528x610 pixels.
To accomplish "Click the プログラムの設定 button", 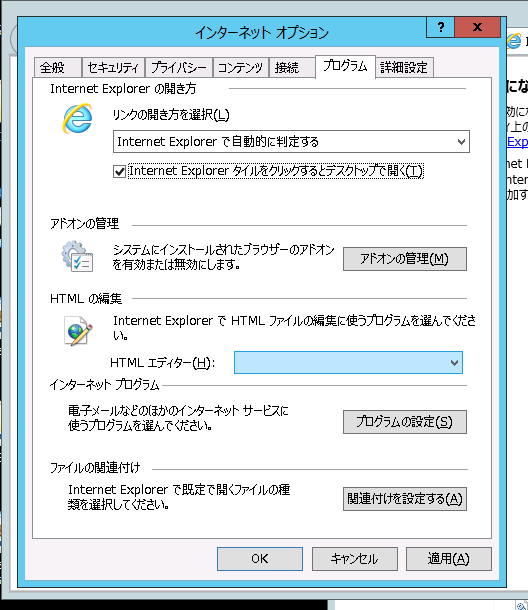I will pyautogui.click(x=405, y=422).
